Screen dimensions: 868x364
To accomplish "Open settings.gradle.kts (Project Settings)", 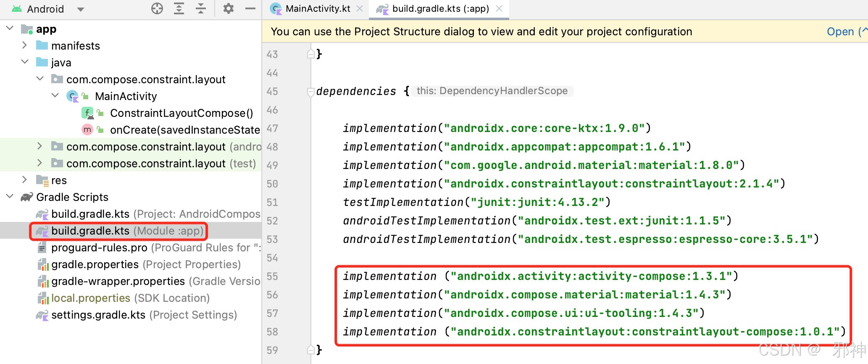I will tap(144, 315).
